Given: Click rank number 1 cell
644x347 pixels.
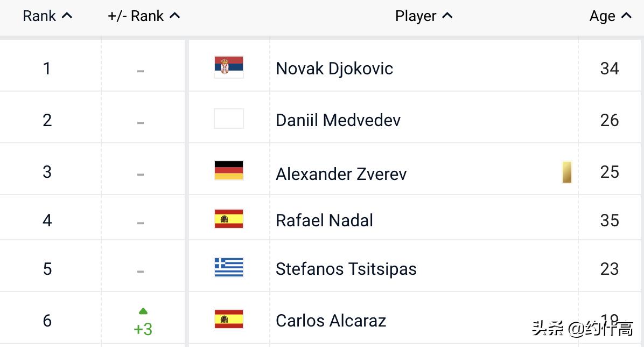Looking at the screenshot, I should click(x=47, y=68).
